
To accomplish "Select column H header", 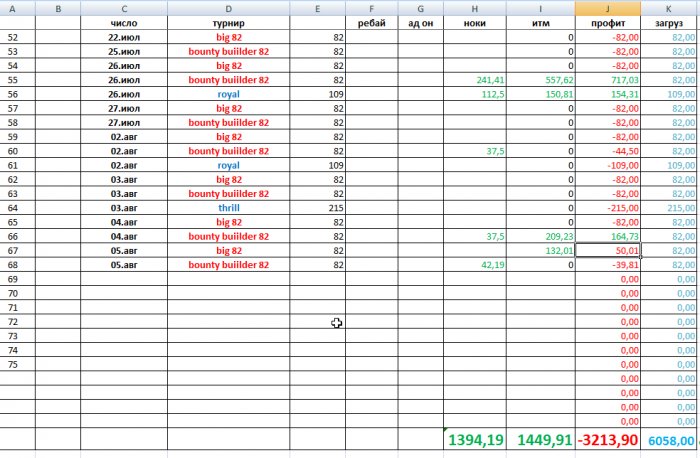I will coord(475,8).
